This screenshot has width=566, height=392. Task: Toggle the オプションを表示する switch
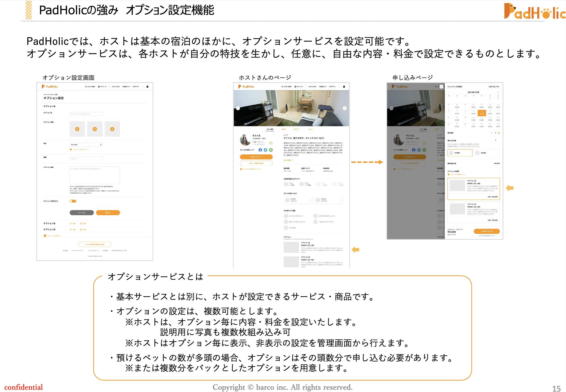tap(73, 201)
